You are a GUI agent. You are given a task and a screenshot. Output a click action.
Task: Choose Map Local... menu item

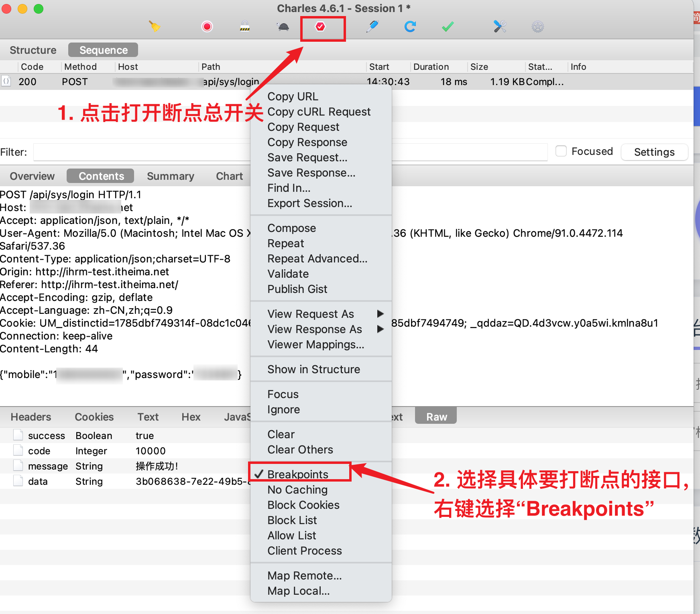click(x=321, y=591)
